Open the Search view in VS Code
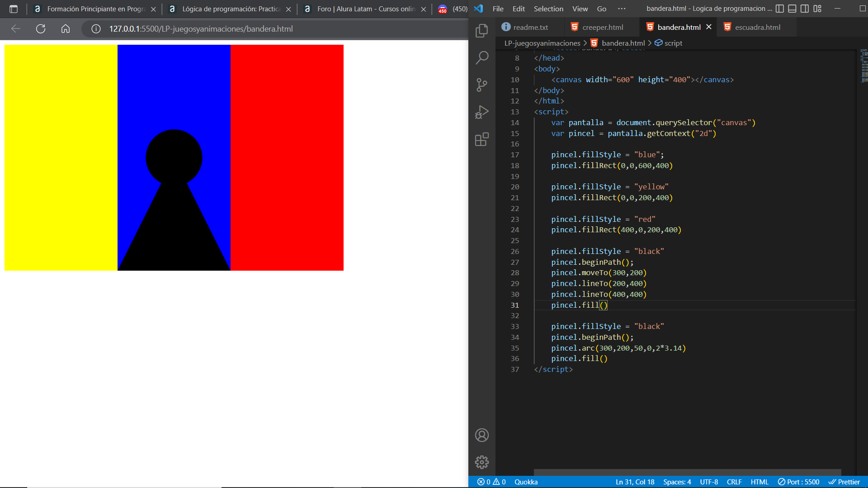Image resolution: width=868 pixels, height=488 pixels. pyautogui.click(x=482, y=57)
